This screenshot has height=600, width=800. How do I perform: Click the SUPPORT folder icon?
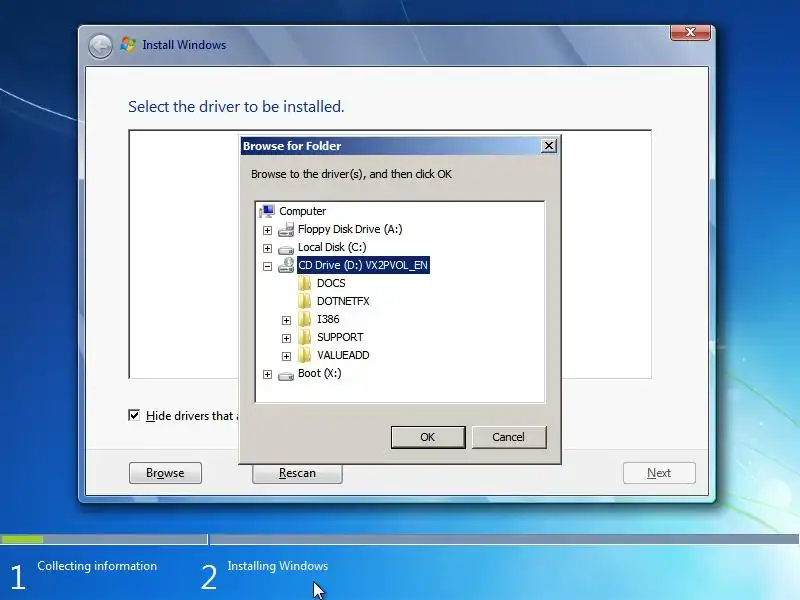click(305, 337)
